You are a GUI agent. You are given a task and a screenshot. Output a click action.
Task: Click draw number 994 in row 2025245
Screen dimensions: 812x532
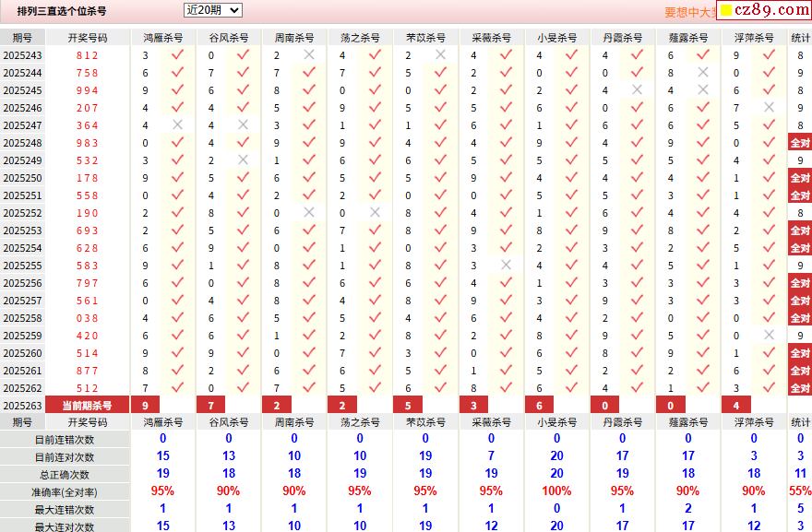pyautogui.click(x=87, y=90)
